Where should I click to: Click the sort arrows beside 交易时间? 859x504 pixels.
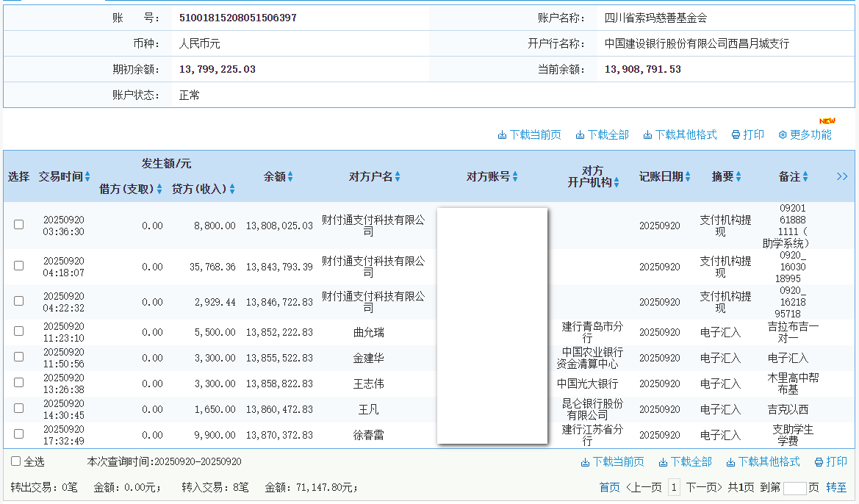pyautogui.click(x=87, y=177)
